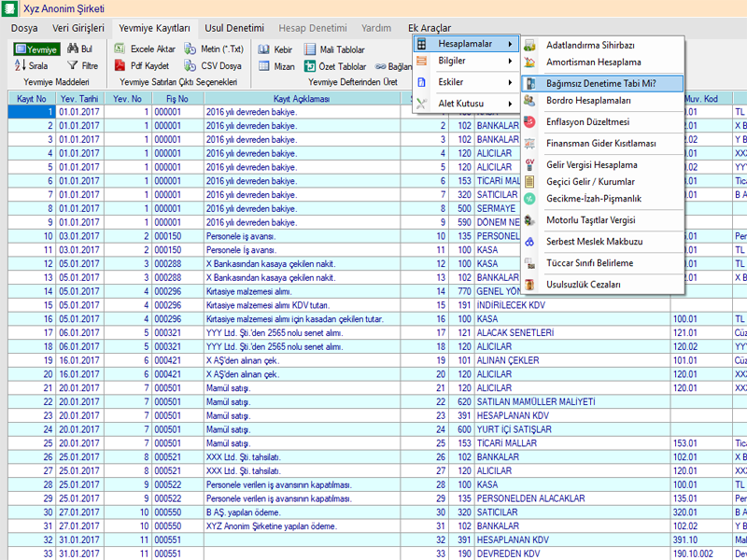This screenshot has height=560, width=747.
Task: Click the Pdf Kaydet icon
Action: [120, 66]
